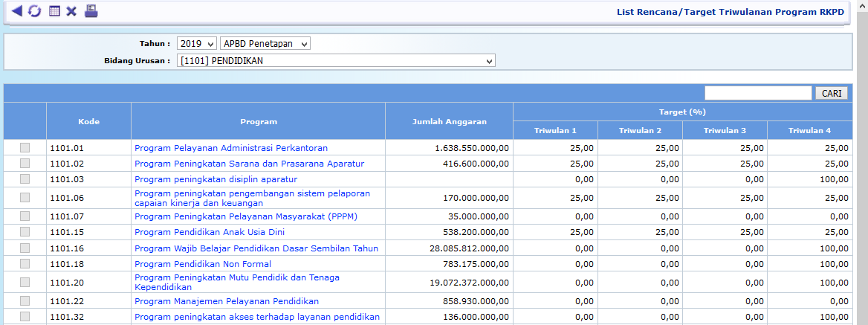Click Program Manajemen Pelayanan Pendidikan link
This screenshot has width=868, height=325.
227,301
